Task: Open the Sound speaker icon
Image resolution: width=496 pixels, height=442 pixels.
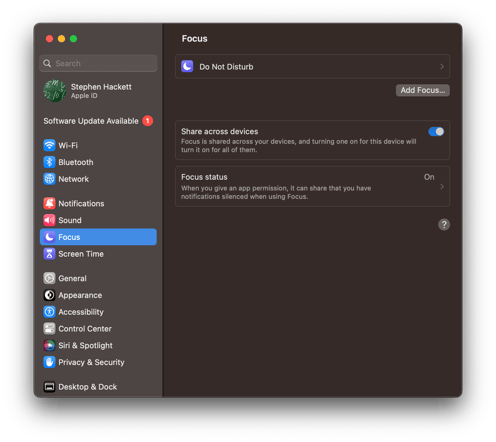Action: click(49, 220)
